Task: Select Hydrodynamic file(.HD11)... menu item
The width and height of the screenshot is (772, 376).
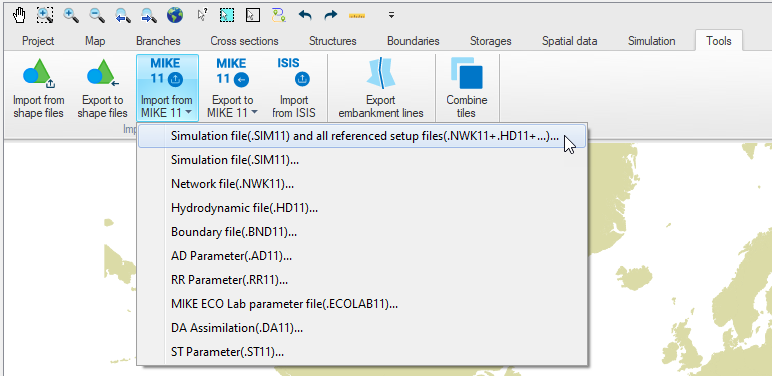Action: pos(362,208)
